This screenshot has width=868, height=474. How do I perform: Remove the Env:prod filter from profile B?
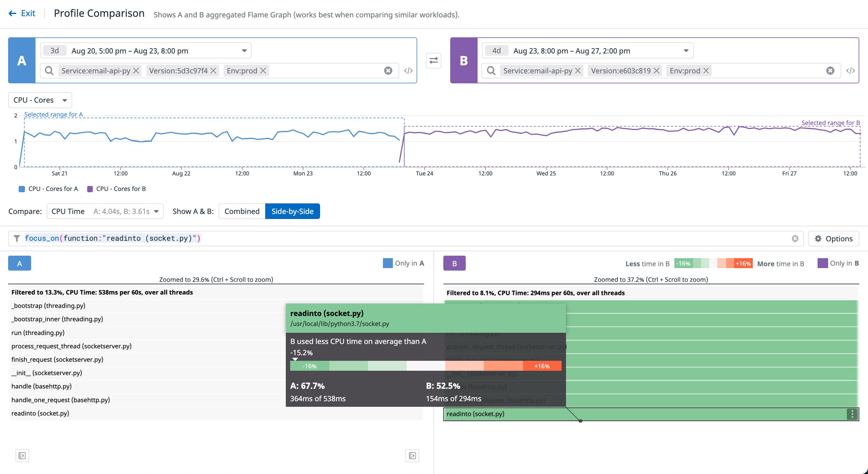[x=707, y=70]
